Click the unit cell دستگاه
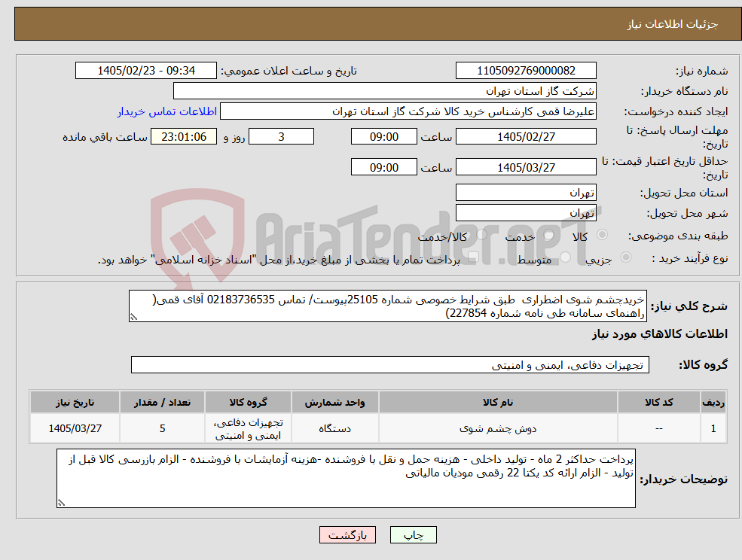 (334, 428)
